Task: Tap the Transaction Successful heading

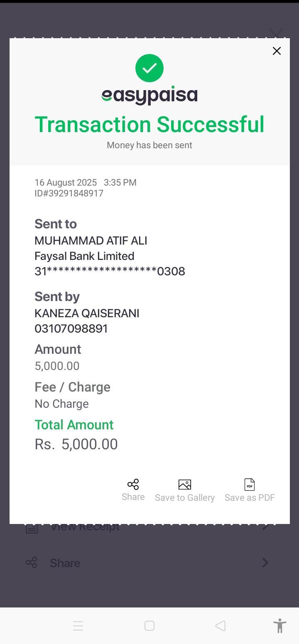Action: pos(149,125)
